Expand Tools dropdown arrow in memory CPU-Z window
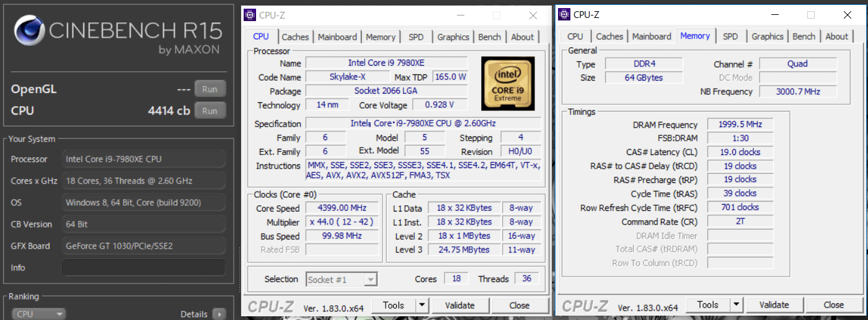Screen dimensions: 868x320 click(736, 304)
